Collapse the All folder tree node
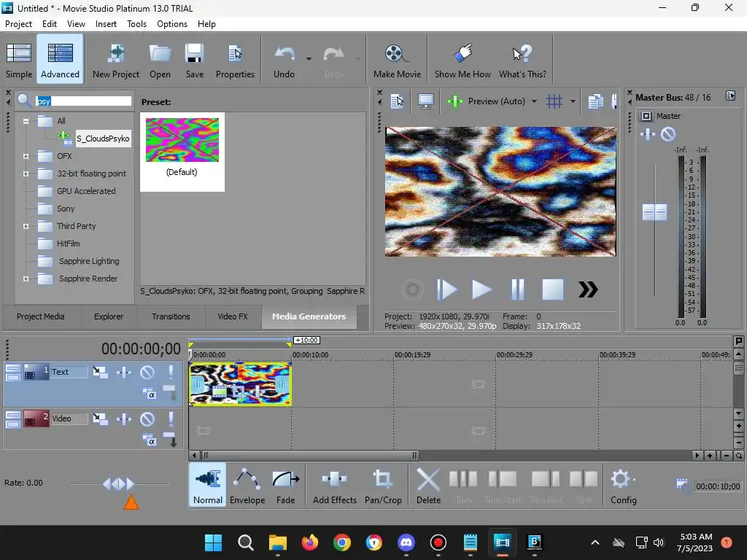This screenshot has height=560, width=747. [26, 121]
